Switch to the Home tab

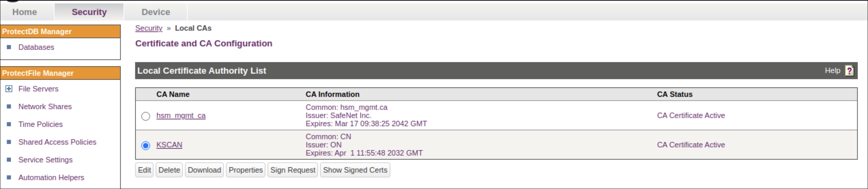[x=25, y=12]
